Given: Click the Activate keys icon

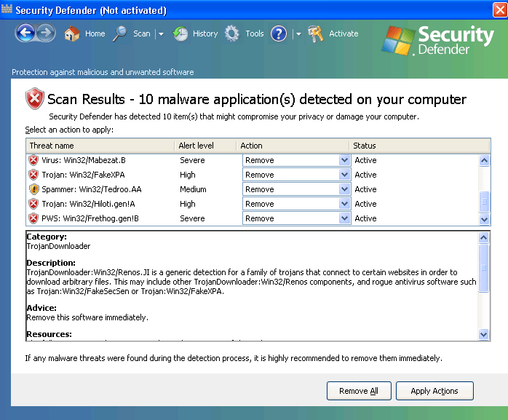Looking at the screenshot, I should click(316, 34).
